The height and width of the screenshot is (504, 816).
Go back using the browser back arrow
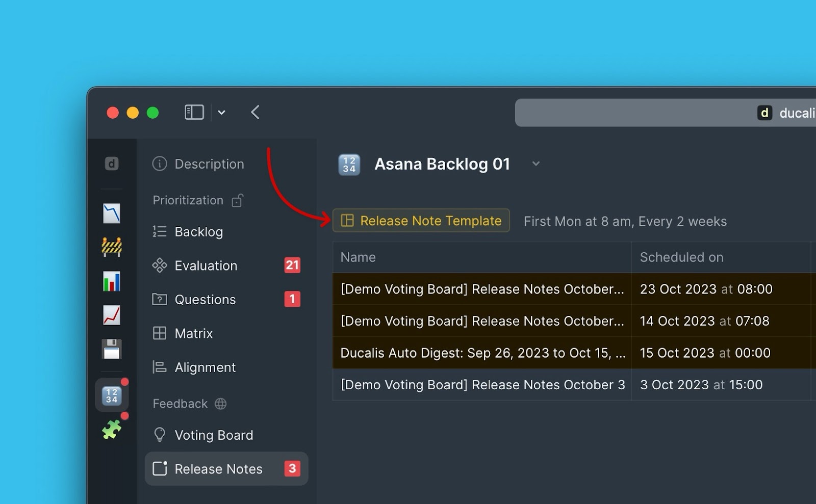pos(256,112)
